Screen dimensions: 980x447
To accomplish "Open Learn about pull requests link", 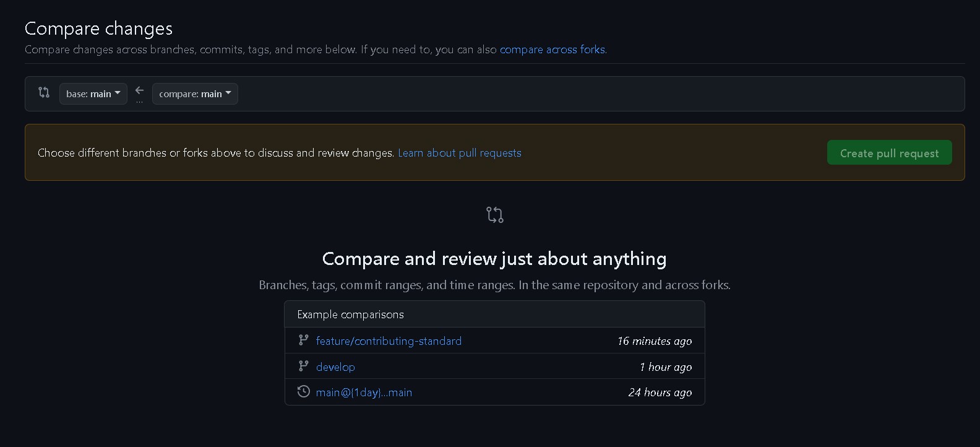I will tap(459, 153).
